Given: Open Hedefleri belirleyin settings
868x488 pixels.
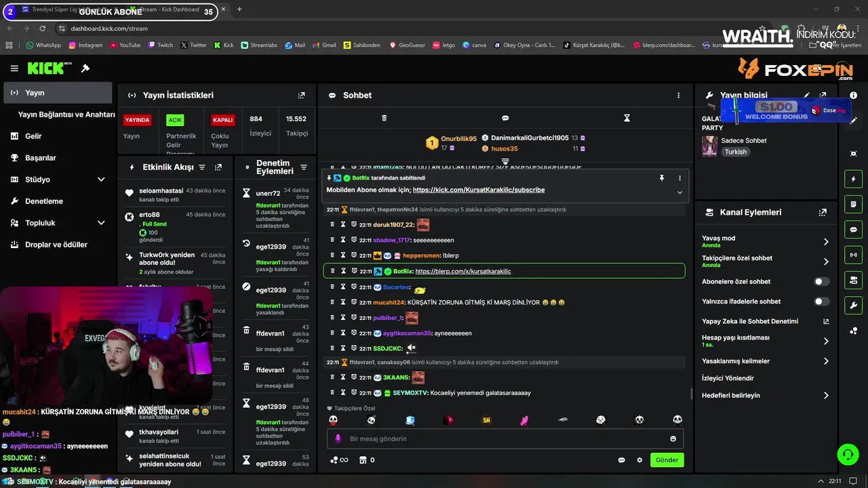Looking at the screenshot, I should click(x=766, y=395).
